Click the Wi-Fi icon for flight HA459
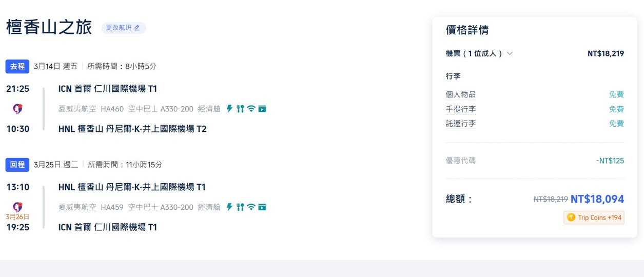Image resolution: width=644 pixels, height=277 pixels. pyautogui.click(x=251, y=207)
